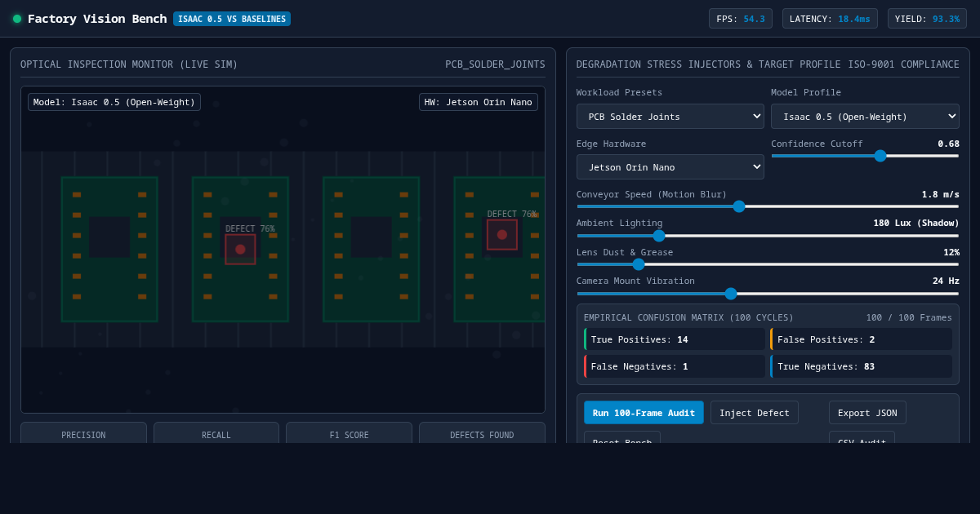Click the YIELD: 93.3% indicator

tap(927, 19)
